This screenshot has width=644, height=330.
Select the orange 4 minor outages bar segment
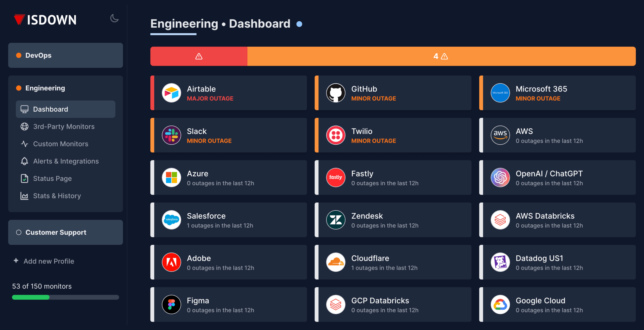(x=441, y=56)
